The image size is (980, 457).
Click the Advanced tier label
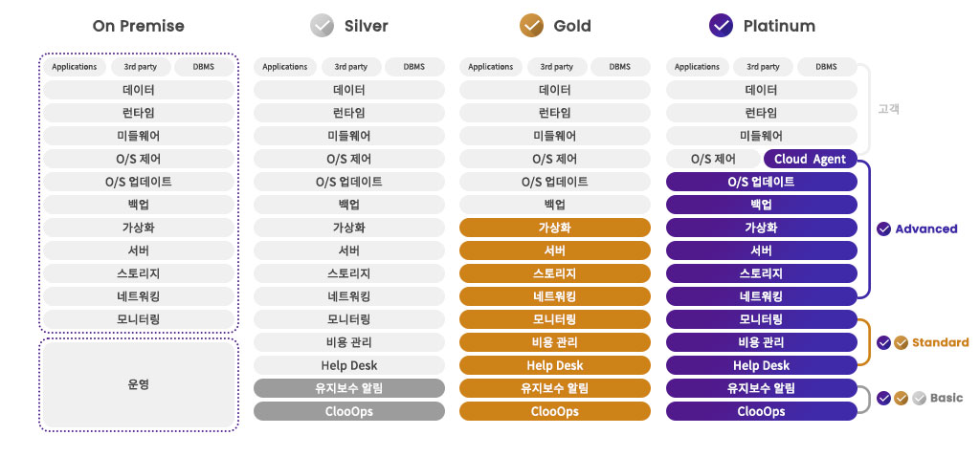click(x=926, y=229)
